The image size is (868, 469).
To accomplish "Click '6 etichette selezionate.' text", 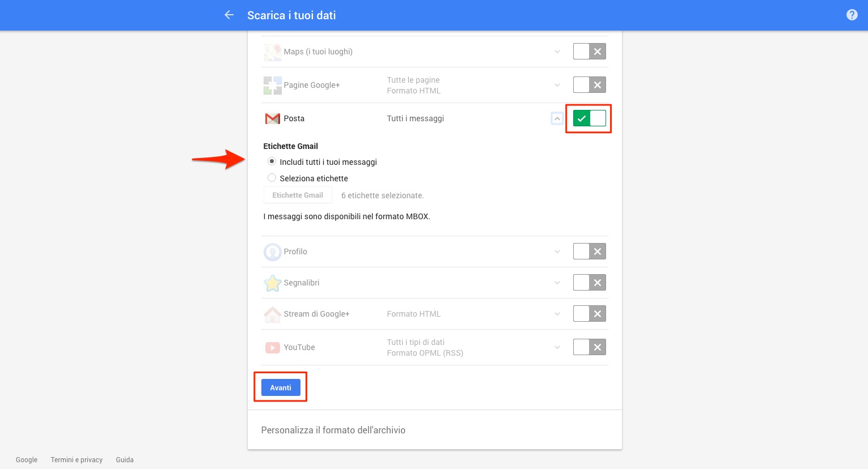I will pos(383,195).
